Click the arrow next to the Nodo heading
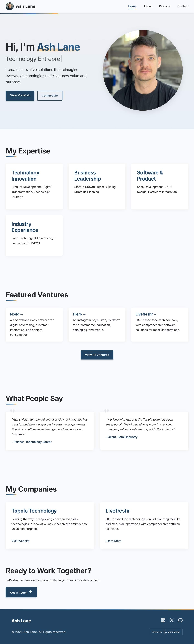The width and height of the screenshot is (194, 644). (x=22, y=314)
